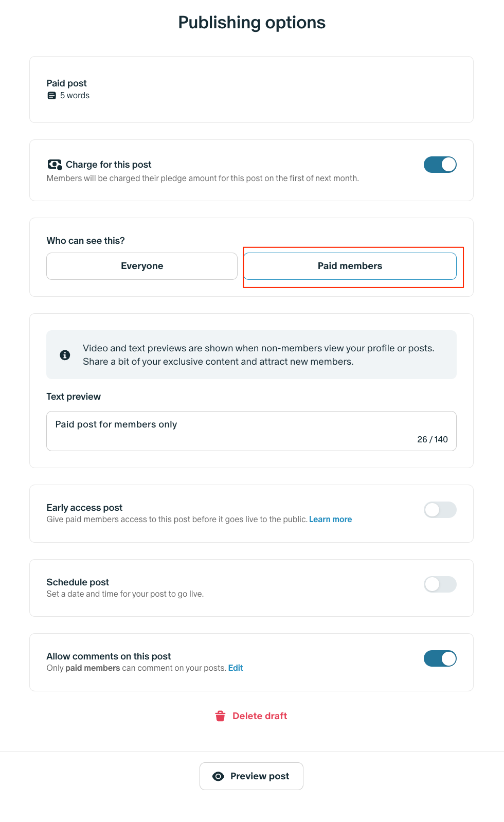Click the words count document icon
The height and width of the screenshot is (822, 504).
click(x=51, y=96)
